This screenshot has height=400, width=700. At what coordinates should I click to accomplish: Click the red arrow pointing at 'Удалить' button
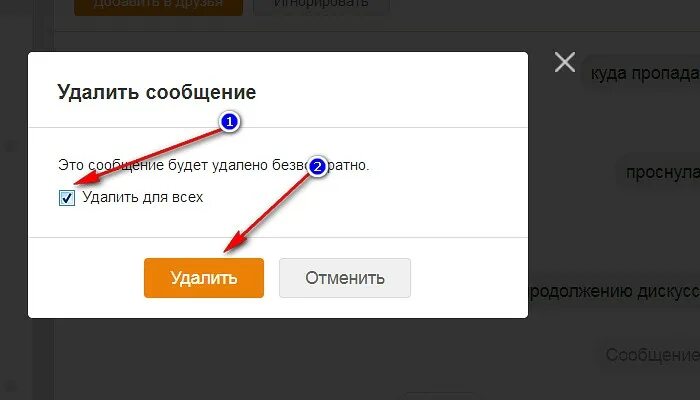click(266, 213)
